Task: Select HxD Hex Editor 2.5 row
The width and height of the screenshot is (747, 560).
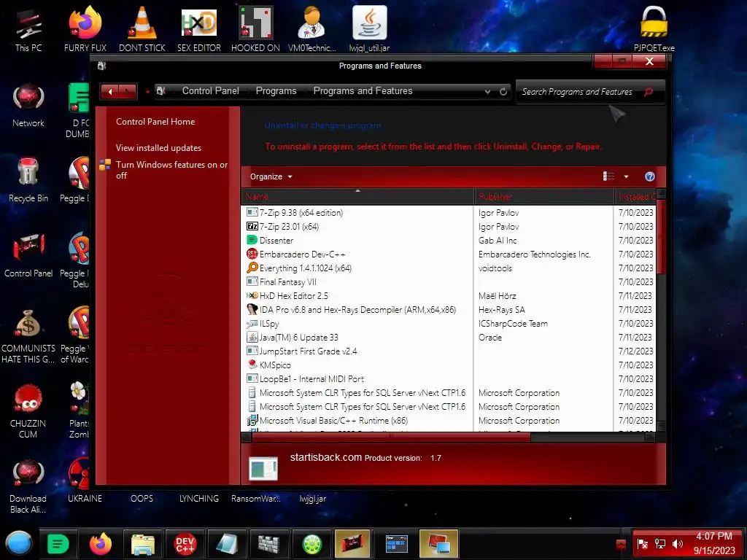Action: point(449,296)
